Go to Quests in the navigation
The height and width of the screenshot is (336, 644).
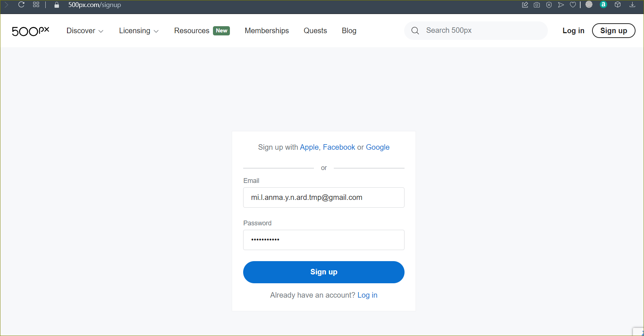pyautogui.click(x=315, y=31)
